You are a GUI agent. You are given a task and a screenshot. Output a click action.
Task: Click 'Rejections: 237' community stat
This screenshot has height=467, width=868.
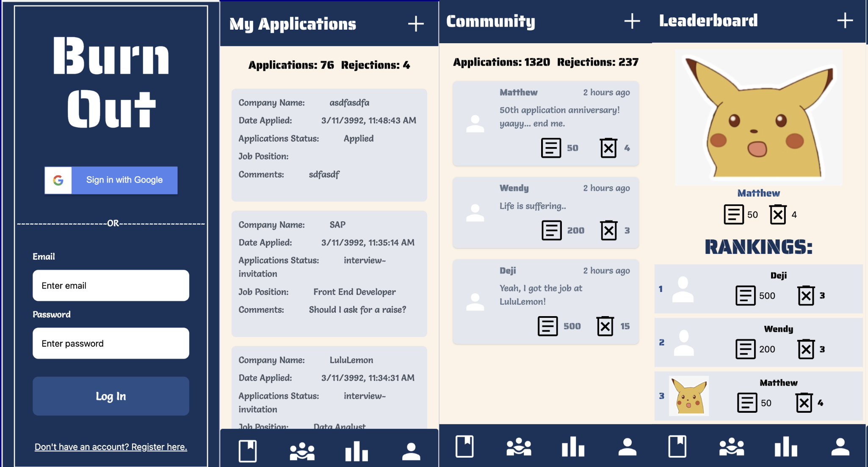598,62
